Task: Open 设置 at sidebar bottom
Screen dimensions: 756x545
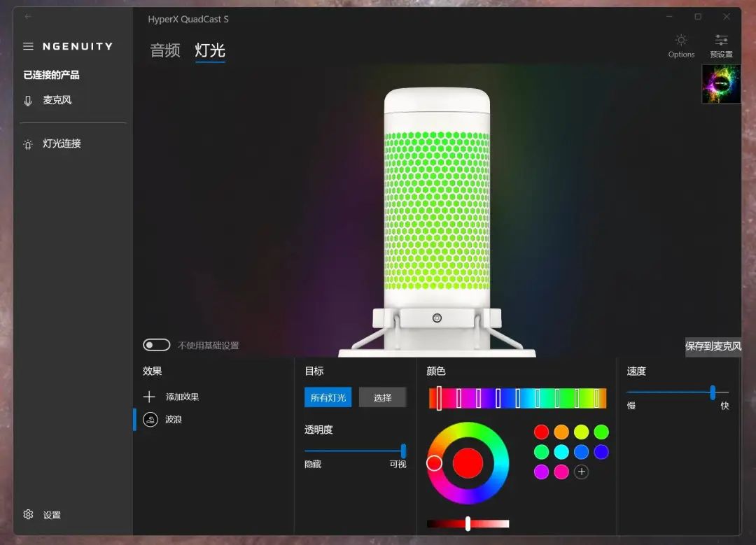Action: [52, 515]
